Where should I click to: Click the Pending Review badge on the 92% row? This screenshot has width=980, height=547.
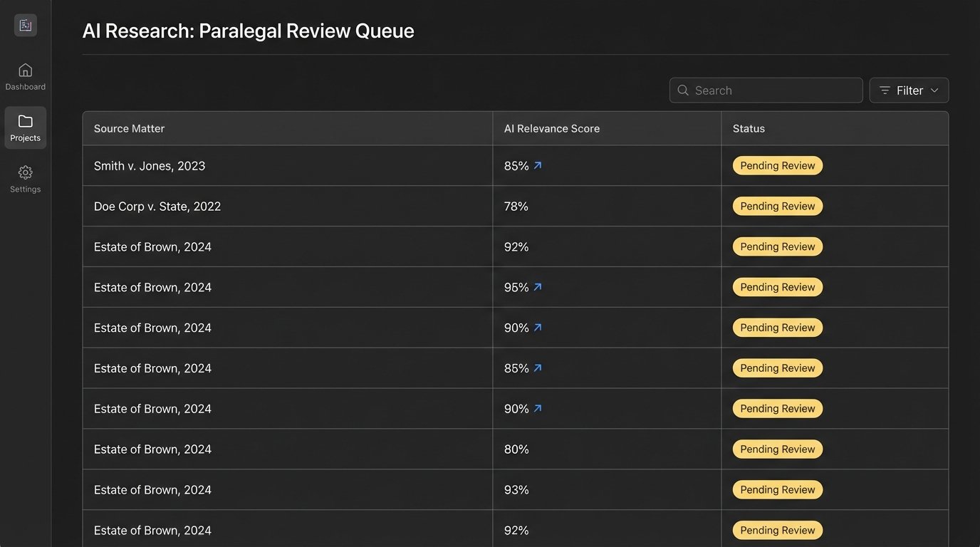coord(777,246)
